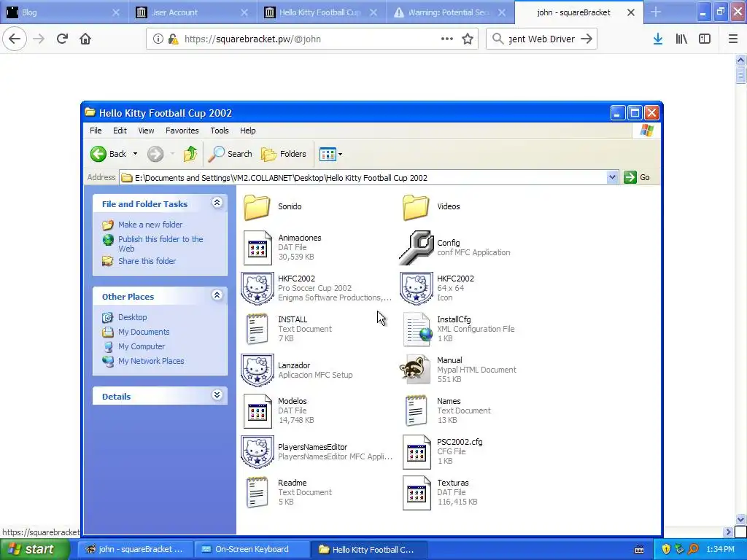
Task: Click the Firefox search box
Action: click(x=541, y=39)
